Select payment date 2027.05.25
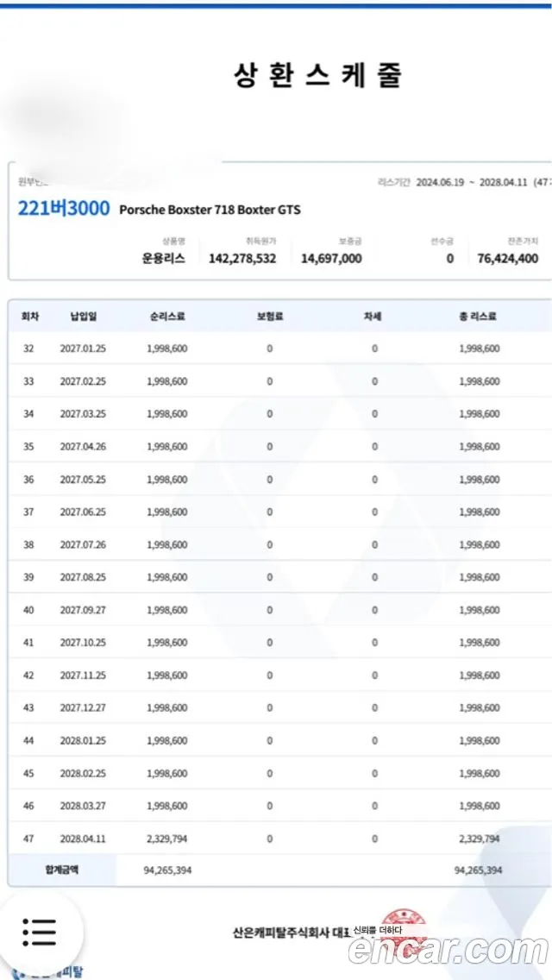The image size is (552, 980). coord(83,480)
